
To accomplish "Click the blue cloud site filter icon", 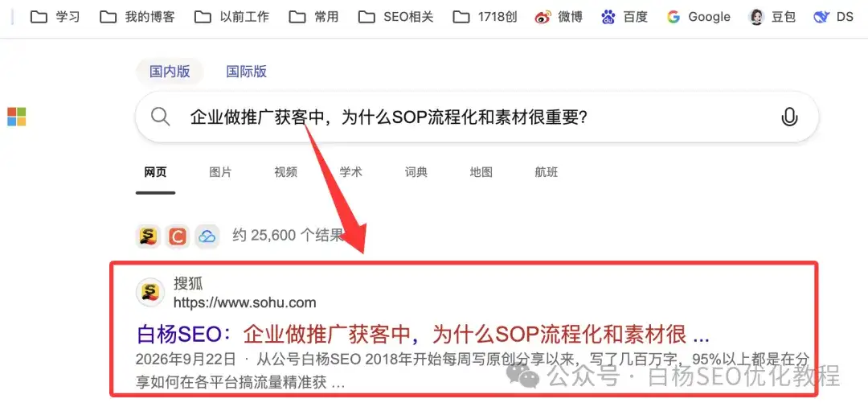I will (x=207, y=236).
